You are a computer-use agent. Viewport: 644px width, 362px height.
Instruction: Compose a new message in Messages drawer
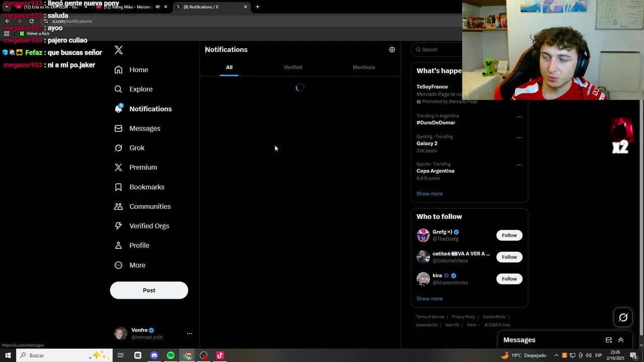[x=609, y=340]
